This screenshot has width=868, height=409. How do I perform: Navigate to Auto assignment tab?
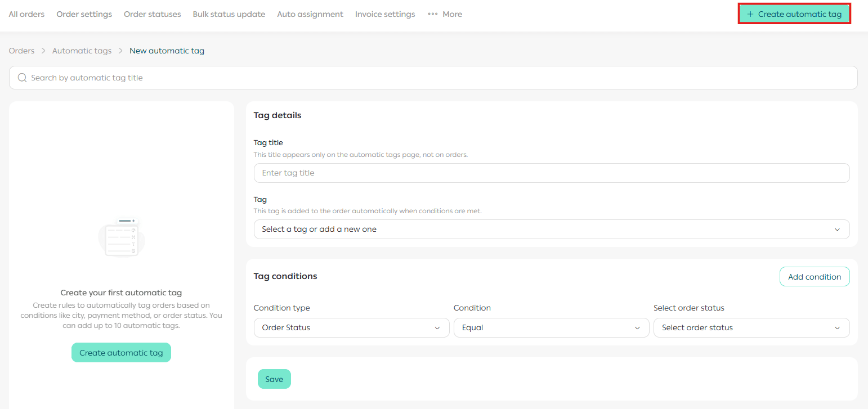[x=310, y=14]
